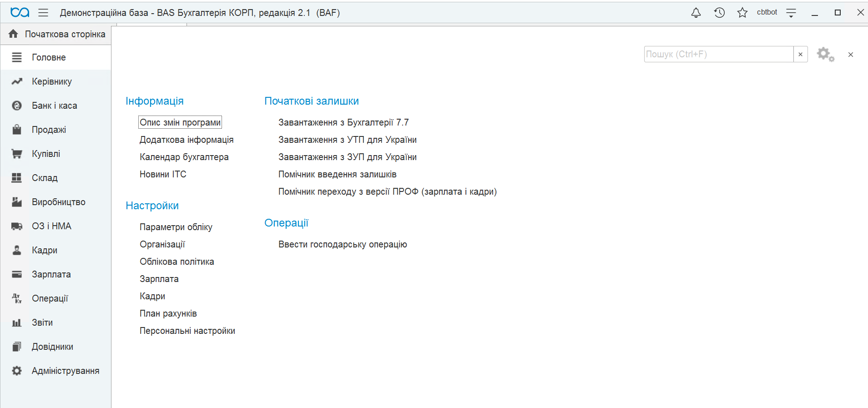Click the Операції group heading
This screenshot has height=408, width=868.
coord(286,223)
